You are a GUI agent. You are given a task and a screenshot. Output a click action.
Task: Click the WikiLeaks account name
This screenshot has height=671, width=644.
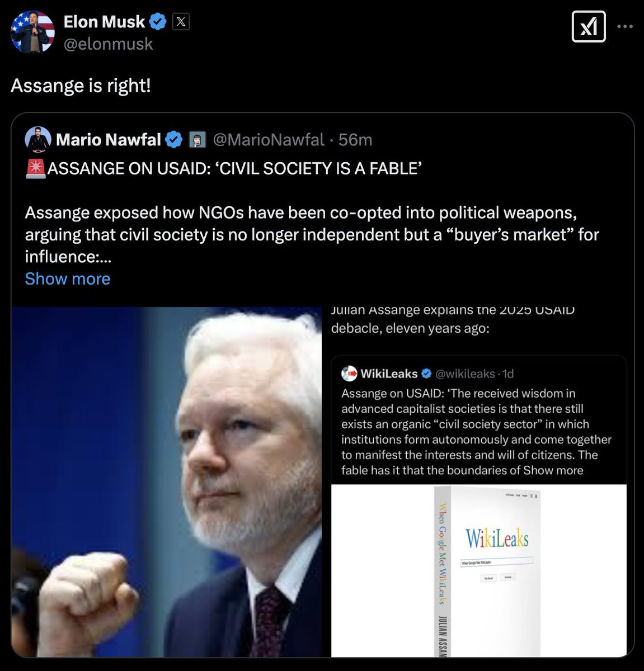pyautogui.click(x=389, y=373)
